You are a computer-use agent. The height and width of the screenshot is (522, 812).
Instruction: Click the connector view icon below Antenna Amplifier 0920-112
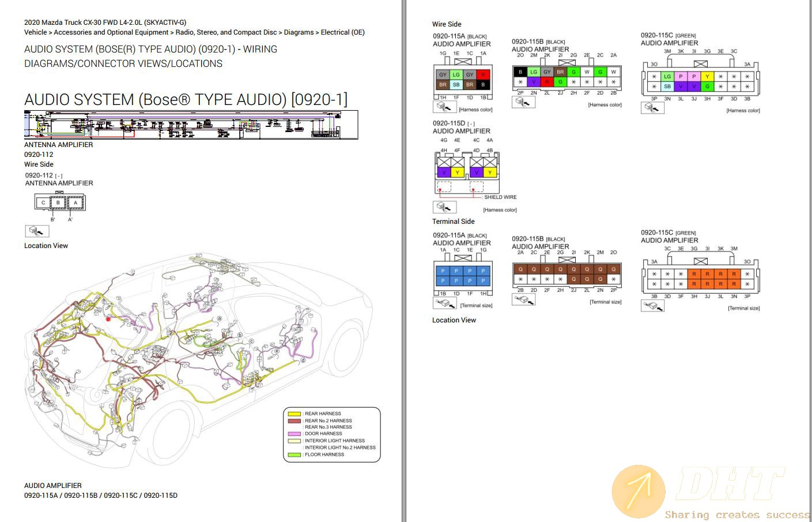tap(37, 231)
